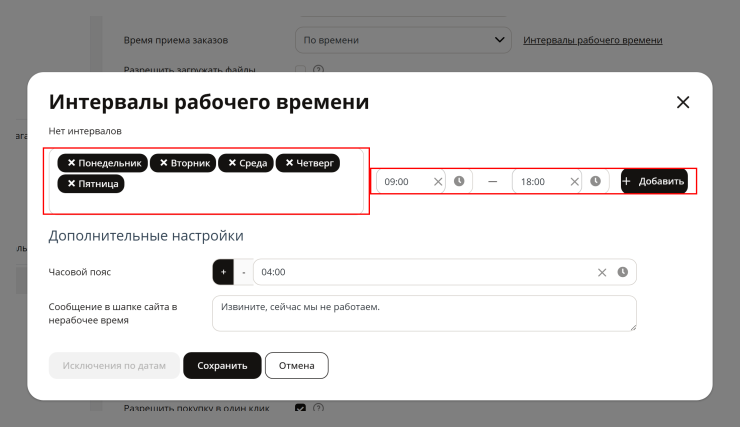Click the Часовой пояс label
This screenshot has height=427, width=740.
click(x=79, y=272)
